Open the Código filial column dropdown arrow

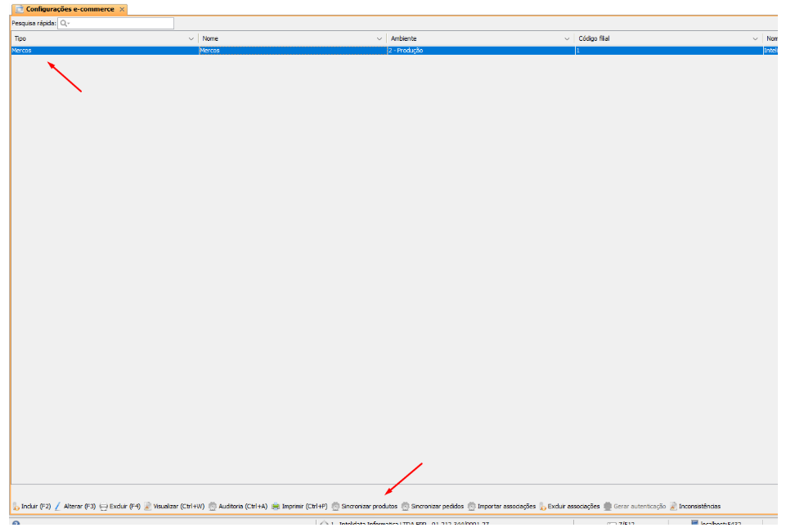[756, 39]
